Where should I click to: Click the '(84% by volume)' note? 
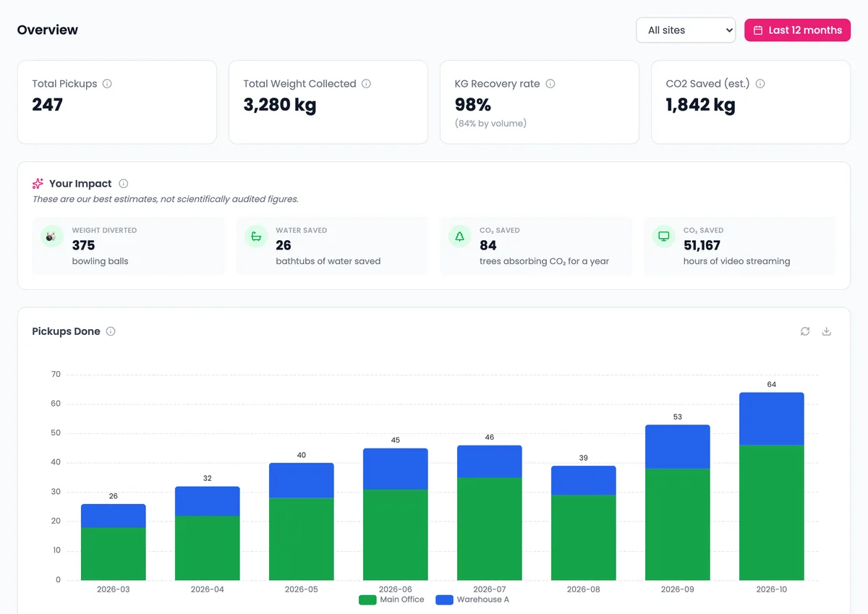pyautogui.click(x=490, y=124)
